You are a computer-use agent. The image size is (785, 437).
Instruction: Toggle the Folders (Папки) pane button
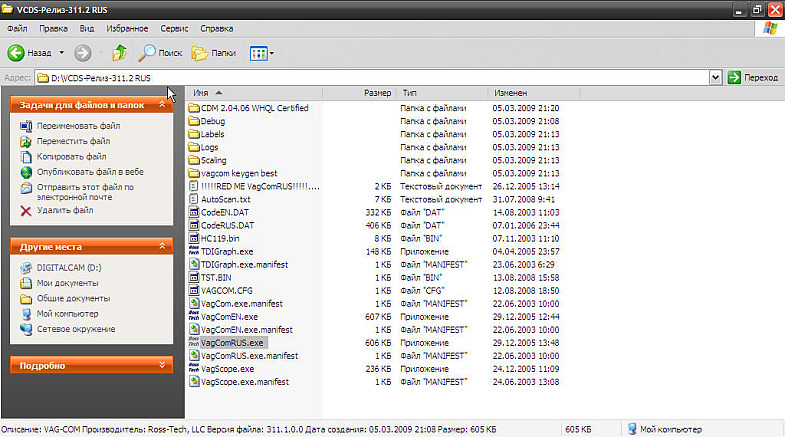point(213,52)
